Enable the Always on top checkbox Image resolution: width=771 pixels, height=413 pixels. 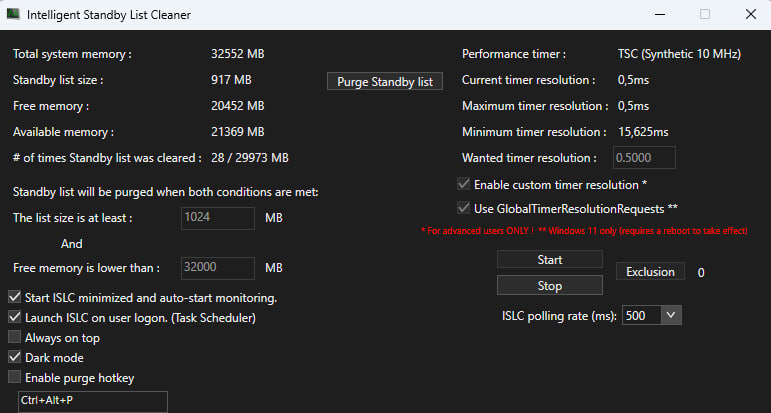click(15, 337)
